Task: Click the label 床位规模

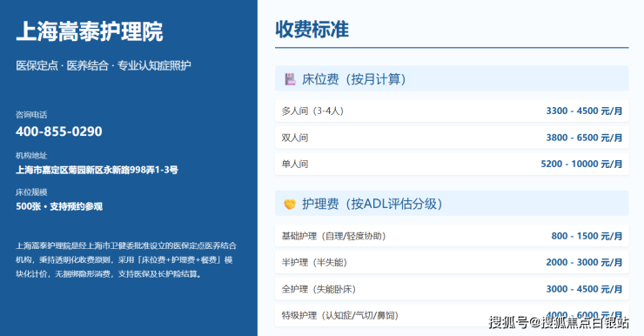Action: click(x=31, y=192)
